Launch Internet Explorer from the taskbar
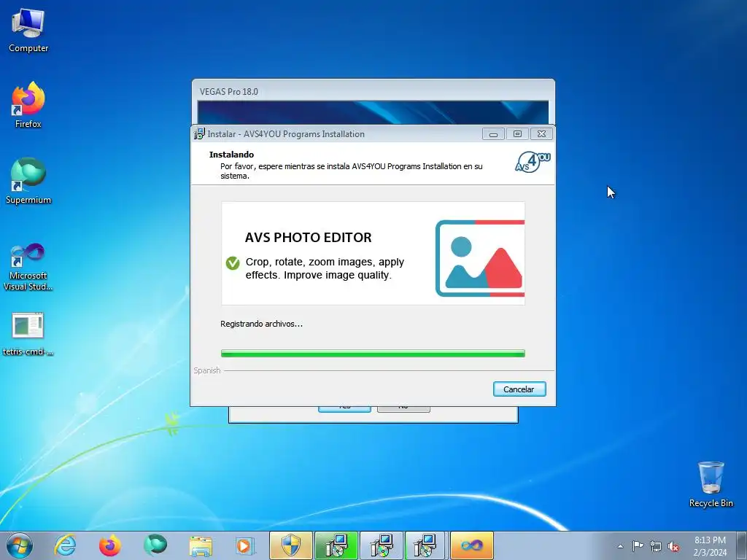This screenshot has height=560, width=747. click(65, 545)
